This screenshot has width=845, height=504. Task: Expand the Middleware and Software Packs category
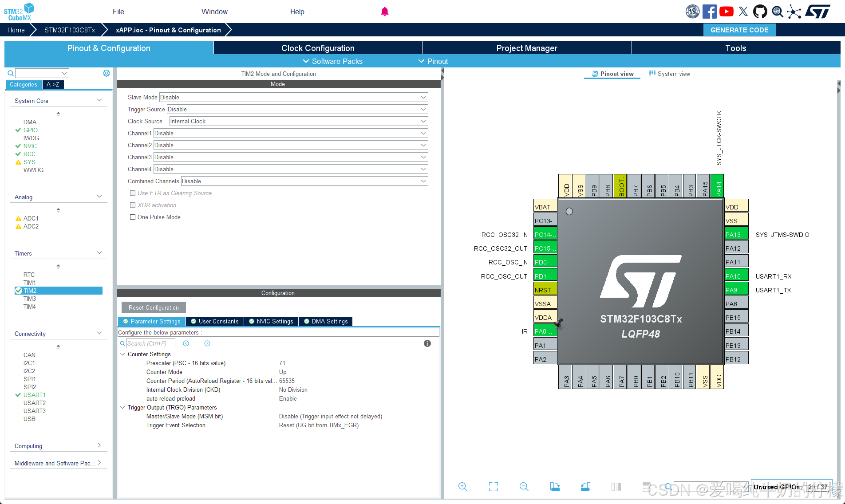pos(99,463)
